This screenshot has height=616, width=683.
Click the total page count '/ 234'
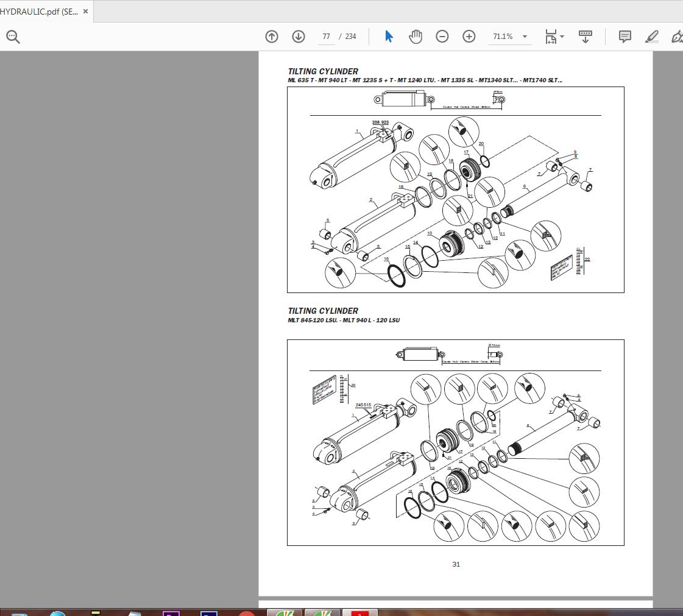point(348,37)
